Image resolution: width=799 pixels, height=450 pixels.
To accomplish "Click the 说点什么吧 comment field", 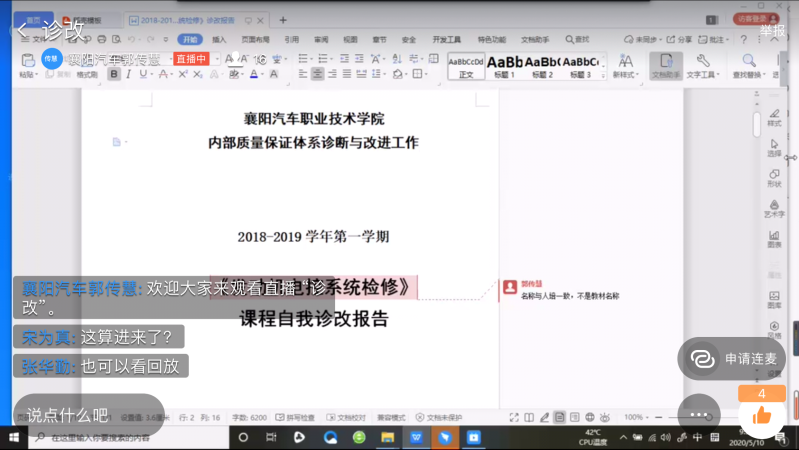I will (x=68, y=414).
